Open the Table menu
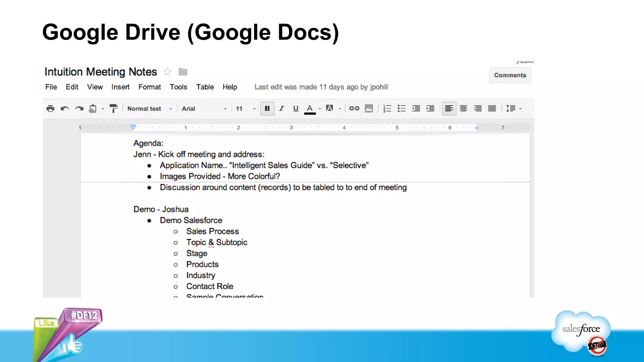Screen dimensions: 644x362 (205, 87)
